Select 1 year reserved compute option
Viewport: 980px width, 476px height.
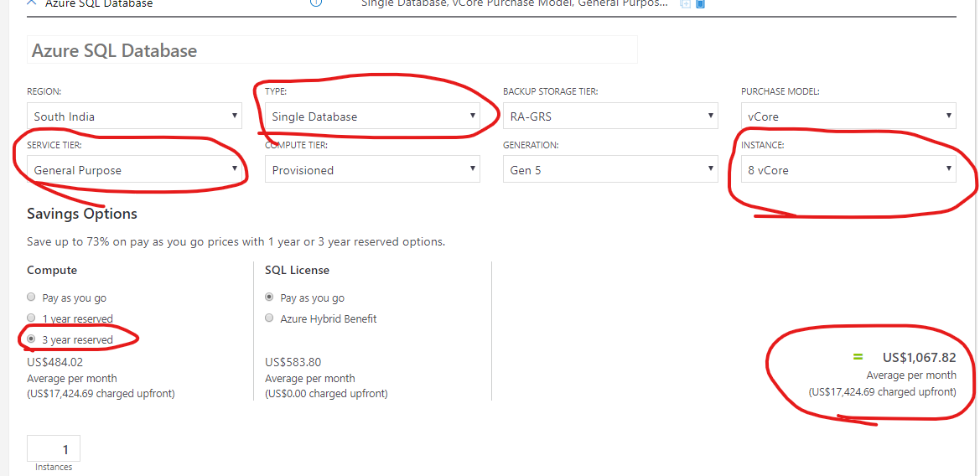pyautogui.click(x=31, y=318)
